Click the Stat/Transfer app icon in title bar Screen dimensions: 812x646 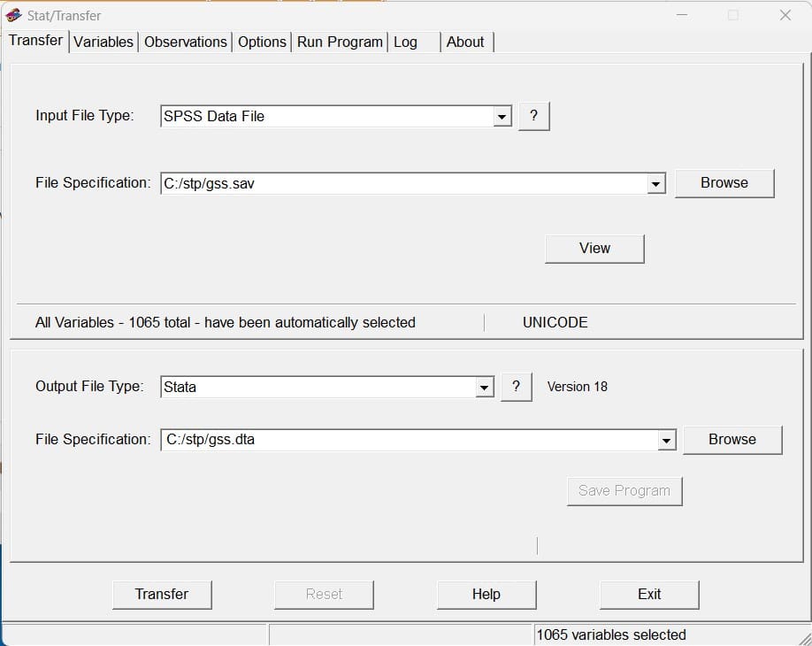[13, 16]
